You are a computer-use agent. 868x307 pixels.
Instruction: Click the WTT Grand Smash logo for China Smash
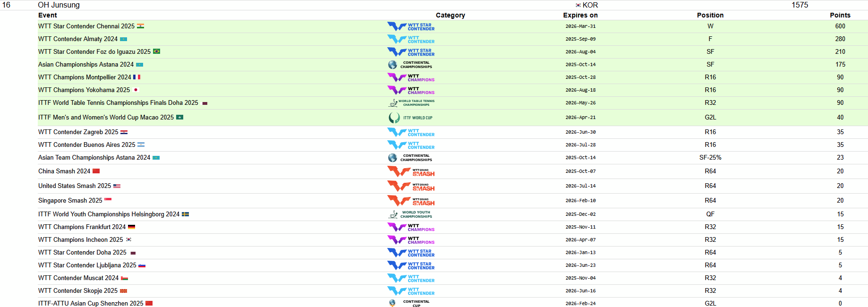click(411, 171)
